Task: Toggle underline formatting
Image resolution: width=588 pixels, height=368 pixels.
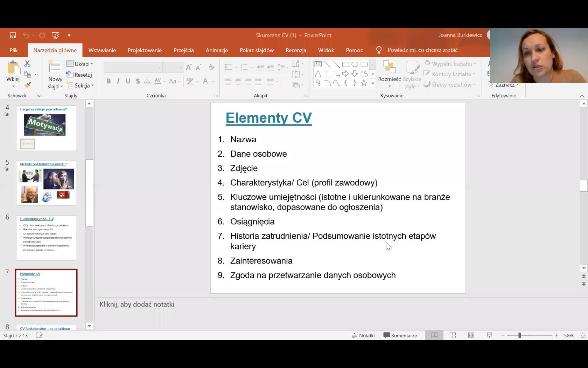Action: [128, 81]
